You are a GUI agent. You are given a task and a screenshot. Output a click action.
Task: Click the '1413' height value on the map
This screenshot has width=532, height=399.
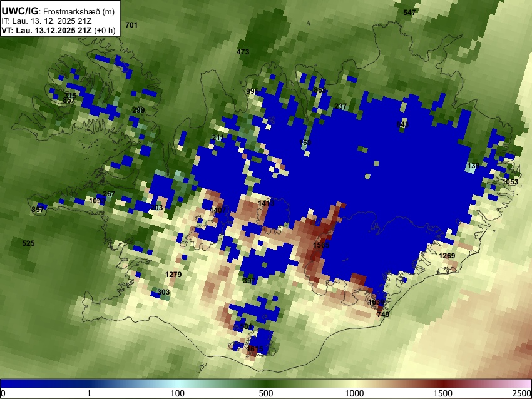click(x=266, y=203)
